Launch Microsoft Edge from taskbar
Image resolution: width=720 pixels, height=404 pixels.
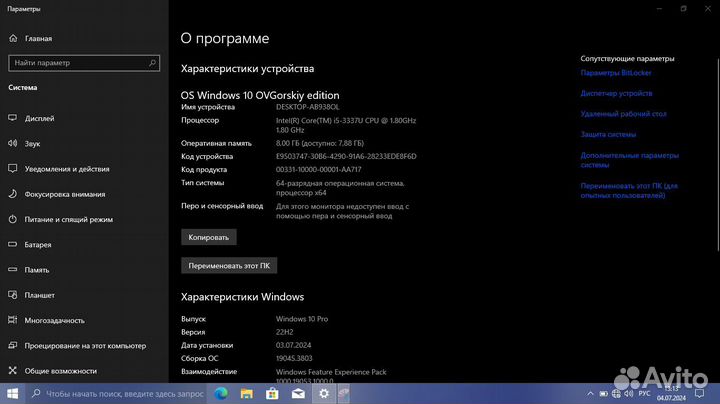tap(221, 393)
